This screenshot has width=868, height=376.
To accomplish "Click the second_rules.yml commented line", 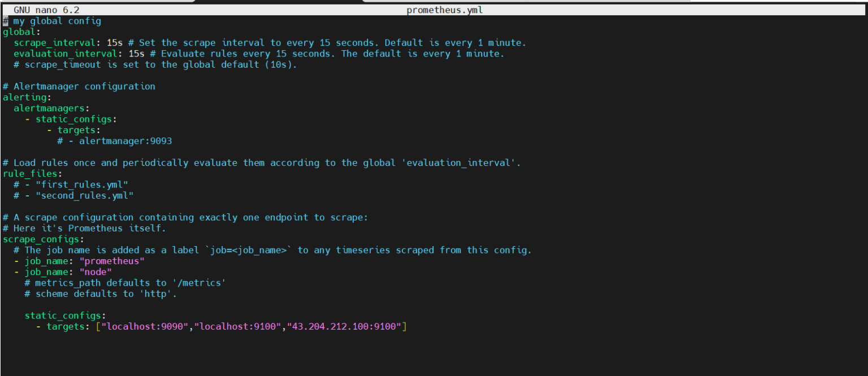I will coord(72,195).
